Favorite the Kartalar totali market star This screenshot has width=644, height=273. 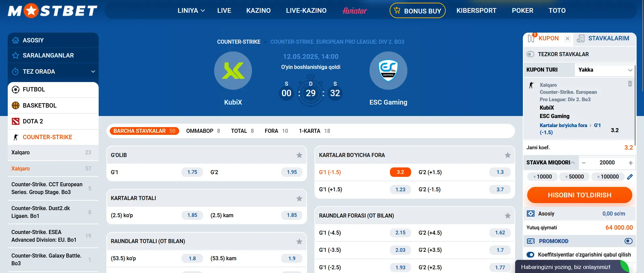coord(299,198)
